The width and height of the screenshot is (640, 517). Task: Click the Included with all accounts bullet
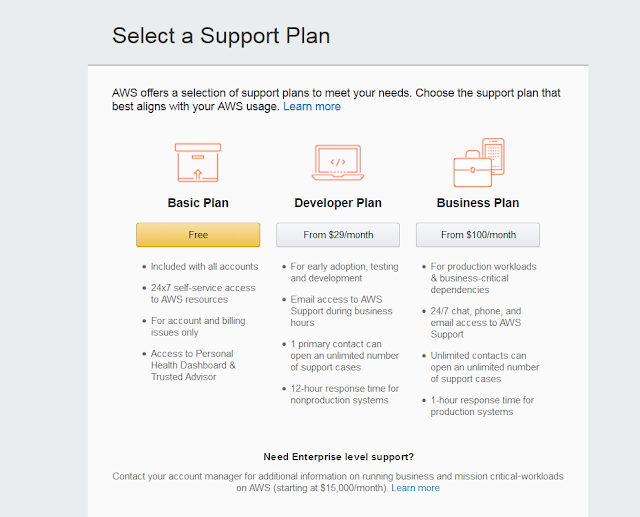[x=204, y=267]
